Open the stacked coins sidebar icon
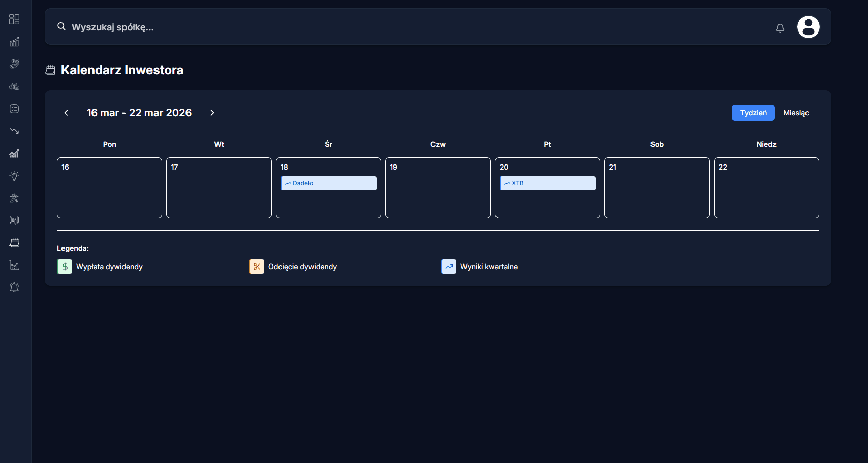Viewport: 868px width, 463px height. point(14,86)
